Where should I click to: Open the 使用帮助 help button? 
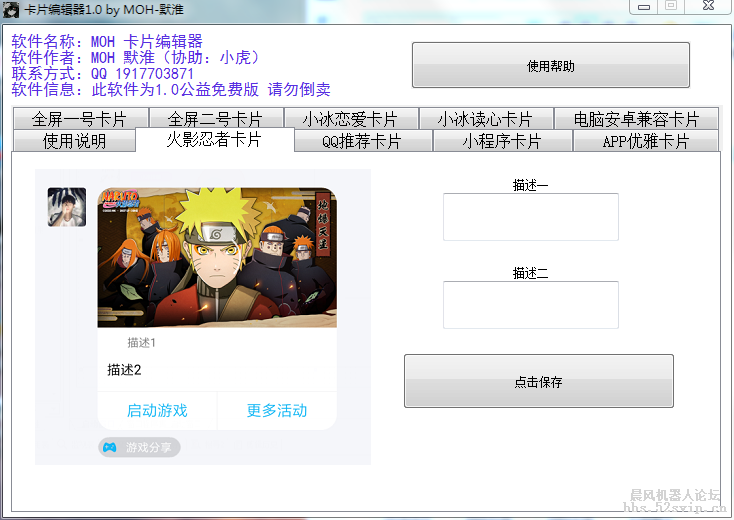coord(550,66)
